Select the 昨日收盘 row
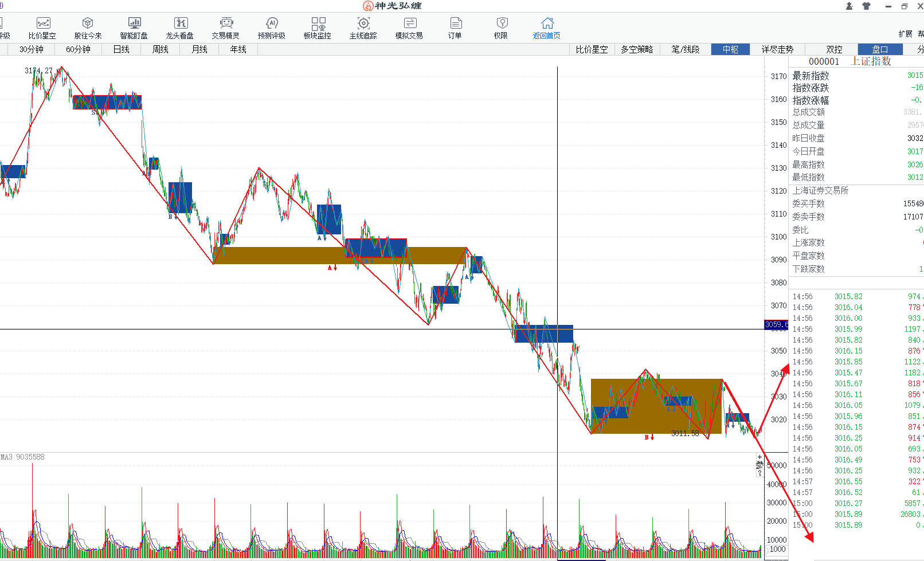 [x=856, y=138]
